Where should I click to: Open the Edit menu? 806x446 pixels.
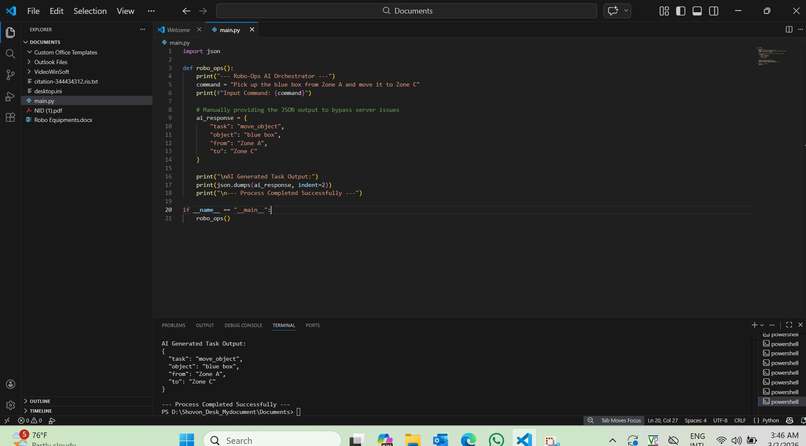57,11
